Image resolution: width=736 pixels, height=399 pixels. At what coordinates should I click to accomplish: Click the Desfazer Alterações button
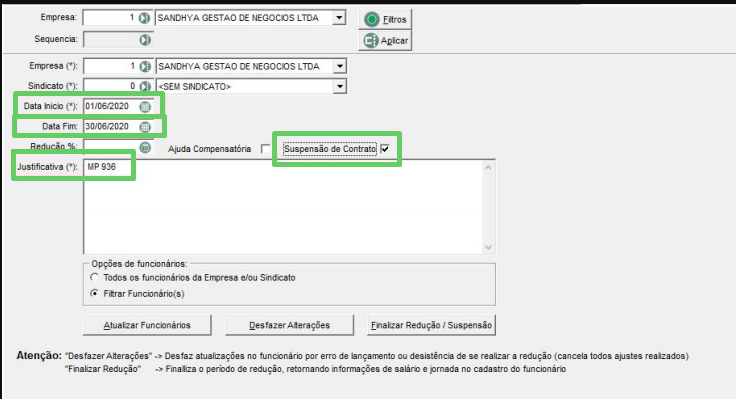click(x=289, y=325)
